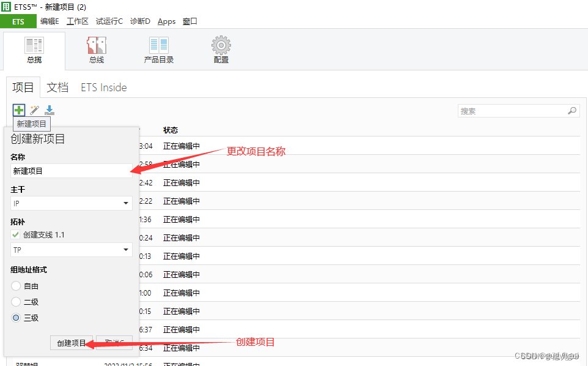Click the 正在编辑中 status in the 6:37 row
Viewport: 588px width, 366px height.
182,330
